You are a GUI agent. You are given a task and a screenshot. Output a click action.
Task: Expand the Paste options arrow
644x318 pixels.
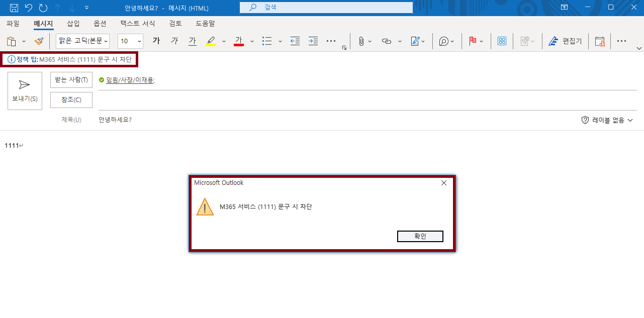click(x=24, y=41)
